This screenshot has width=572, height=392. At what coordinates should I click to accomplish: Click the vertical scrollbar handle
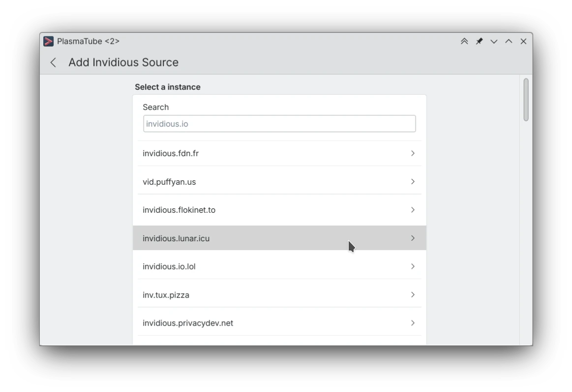(526, 99)
